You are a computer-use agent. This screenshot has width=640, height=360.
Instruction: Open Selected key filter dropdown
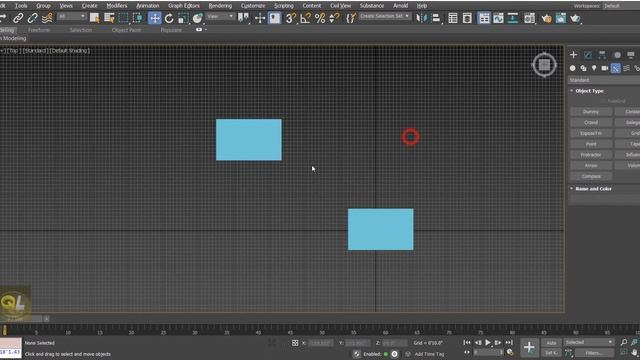[x=589, y=342]
